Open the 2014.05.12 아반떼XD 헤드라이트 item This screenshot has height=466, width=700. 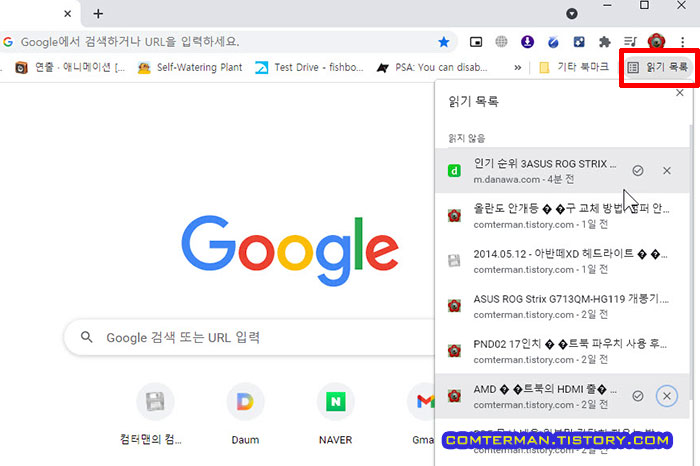coord(562,261)
